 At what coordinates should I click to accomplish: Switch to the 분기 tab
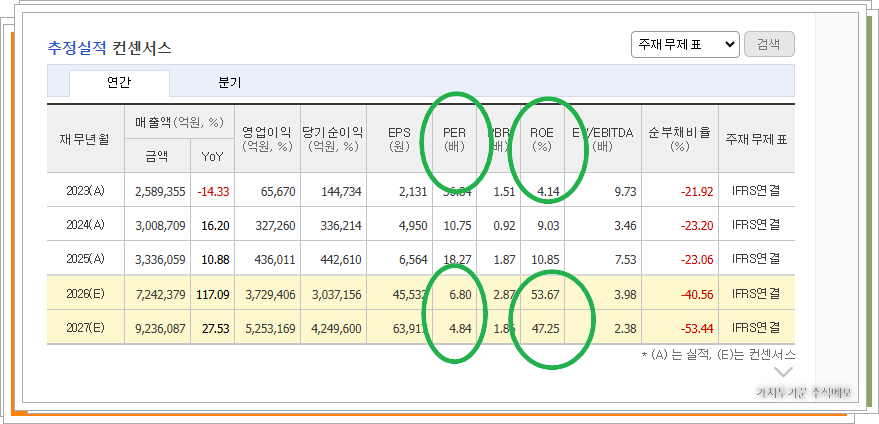(x=229, y=83)
